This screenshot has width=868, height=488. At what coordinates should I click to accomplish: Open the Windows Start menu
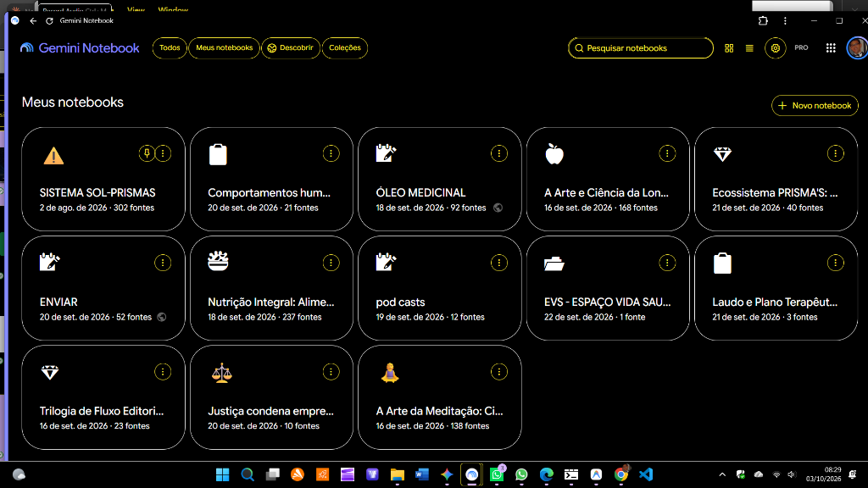tap(223, 474)
